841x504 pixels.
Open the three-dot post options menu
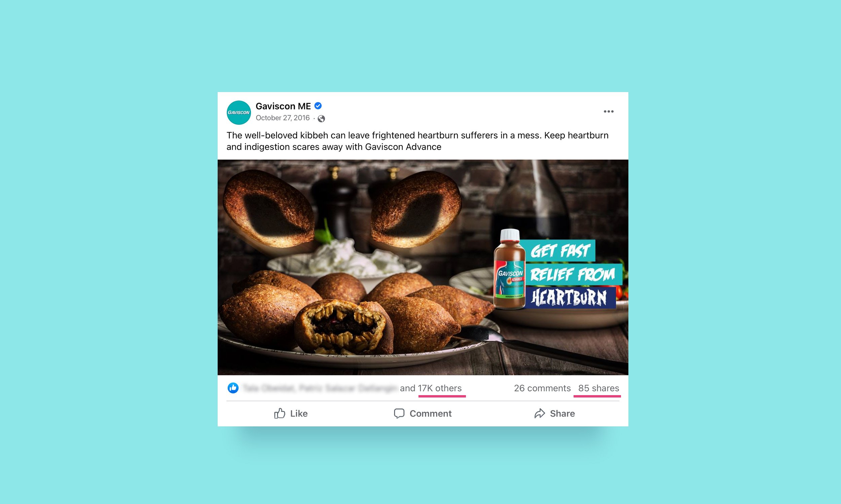pyautogui.click(x=609, y=112)
